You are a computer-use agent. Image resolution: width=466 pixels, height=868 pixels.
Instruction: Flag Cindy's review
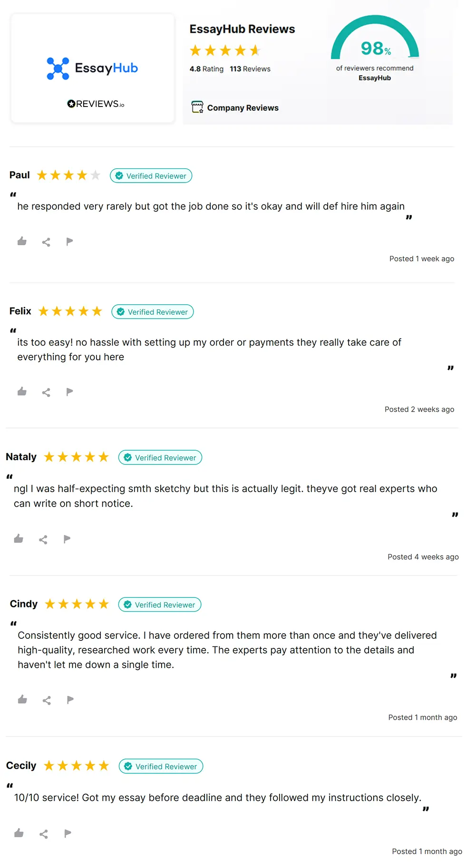point(70,699)
